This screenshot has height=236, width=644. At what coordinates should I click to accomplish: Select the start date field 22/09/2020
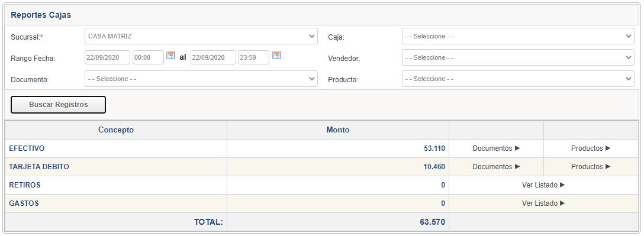[x=108, y=57]
